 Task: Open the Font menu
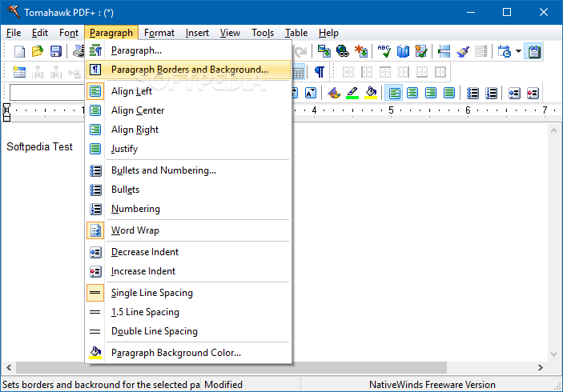69,33
